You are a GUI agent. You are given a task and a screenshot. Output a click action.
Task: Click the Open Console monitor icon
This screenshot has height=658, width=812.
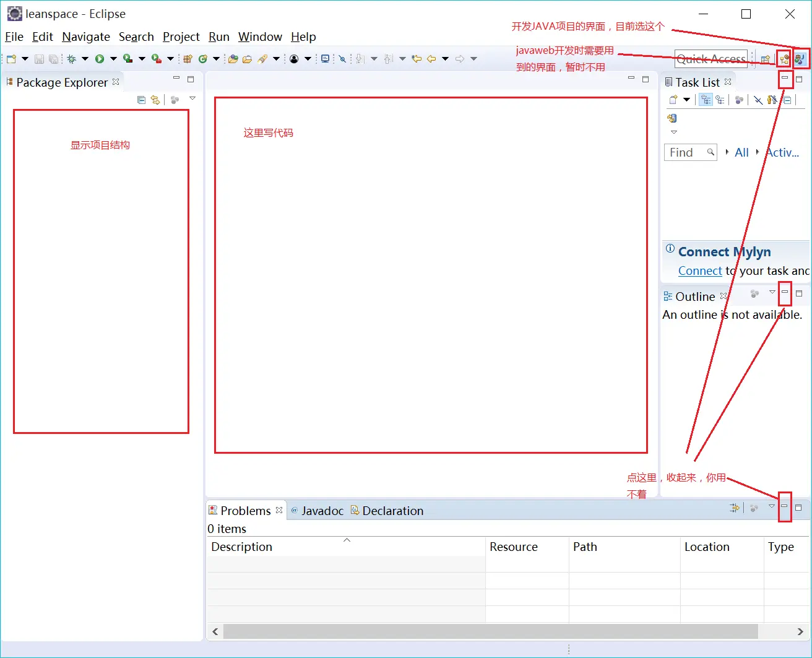(x=325, y=59)
